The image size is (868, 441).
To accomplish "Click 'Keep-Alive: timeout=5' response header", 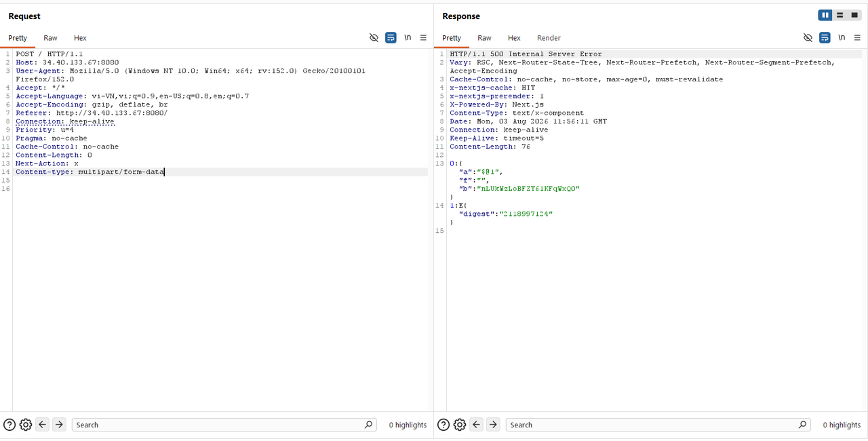I will coord(496,138).
